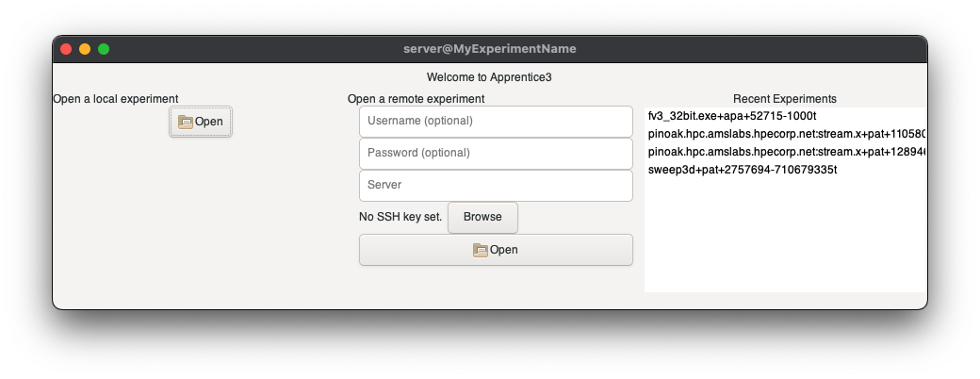Image resolution: width=980 pixels, height=379 pixels.
Task: Select pinoak stream.x+pat+11058 recent entry
Action: [x=786, y=134]
